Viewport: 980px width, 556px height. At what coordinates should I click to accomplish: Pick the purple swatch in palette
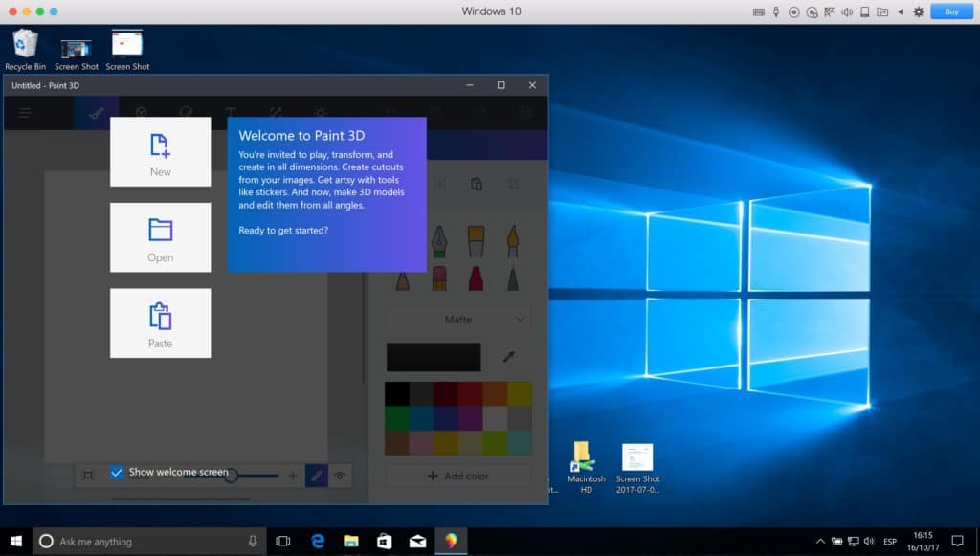pos(470,418)
